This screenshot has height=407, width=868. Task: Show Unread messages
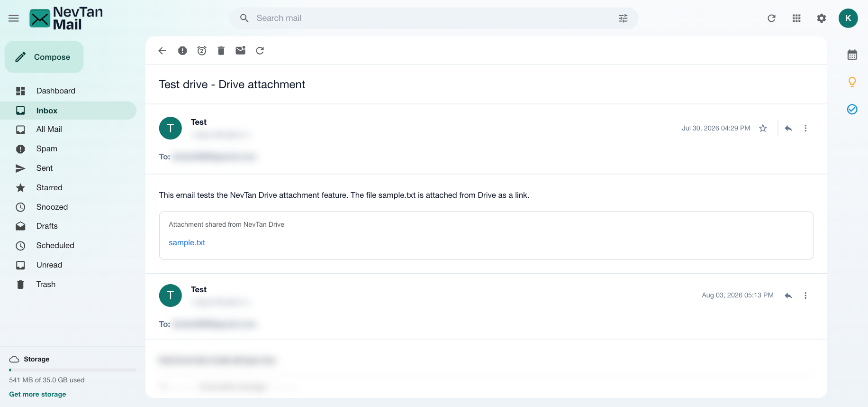[x=68, y=265]
